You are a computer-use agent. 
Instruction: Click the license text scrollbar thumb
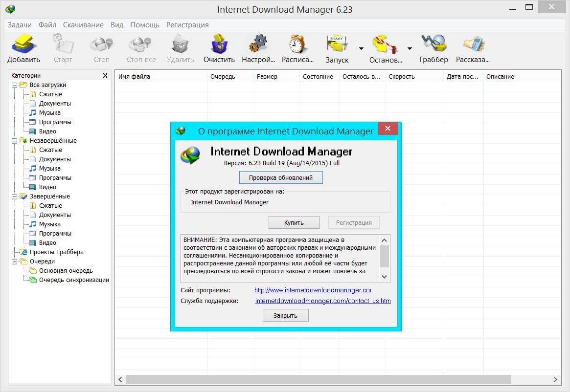(x=384, y=257)
